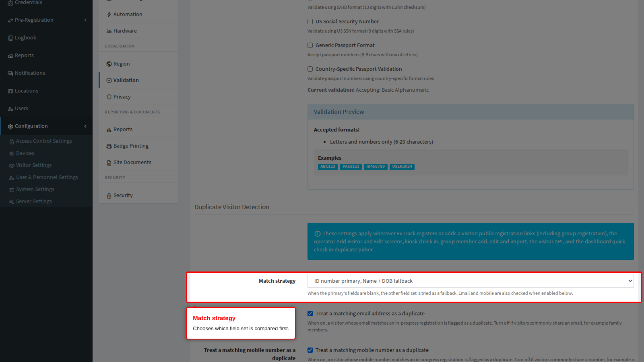The width and height of the screenshot is (644, 362).
Task: Click the Badge Printing printer icon
Action: pyautogui.click(x=109, y=146)
